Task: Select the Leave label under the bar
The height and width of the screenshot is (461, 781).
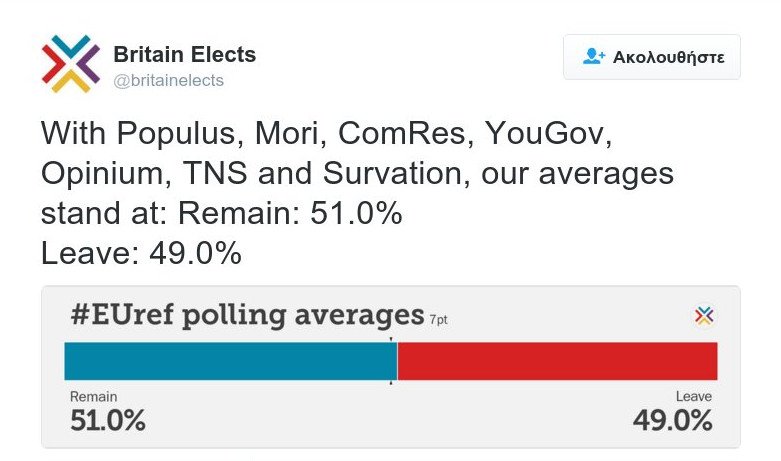Action: tap(694, 397)
